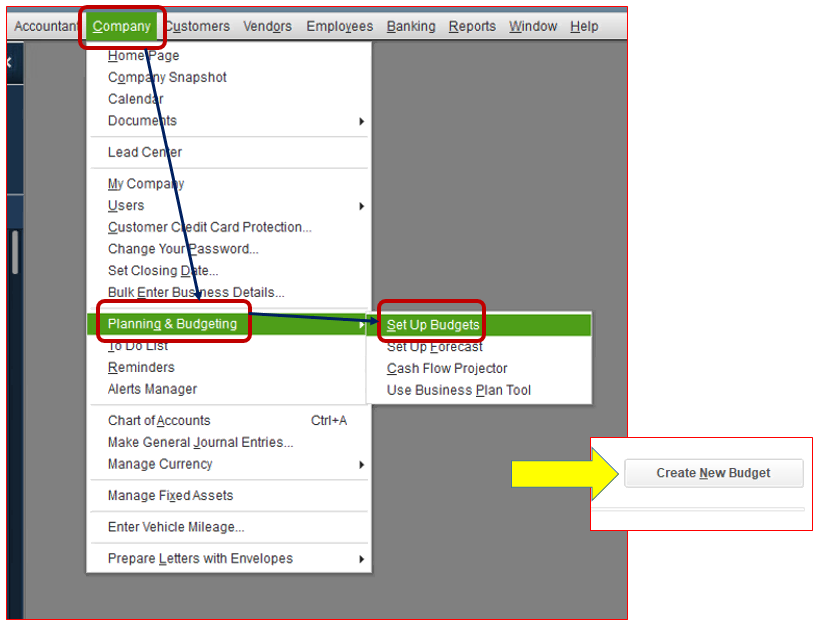This screenshot has width=836, height=641.
Task: Open the Banking menu
Action: pyautogui.click(x=411, y=26)
